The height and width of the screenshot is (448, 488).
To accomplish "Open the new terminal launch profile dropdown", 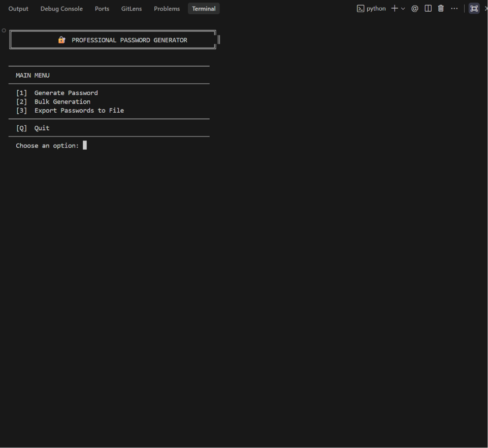I will tap(403, 9).
